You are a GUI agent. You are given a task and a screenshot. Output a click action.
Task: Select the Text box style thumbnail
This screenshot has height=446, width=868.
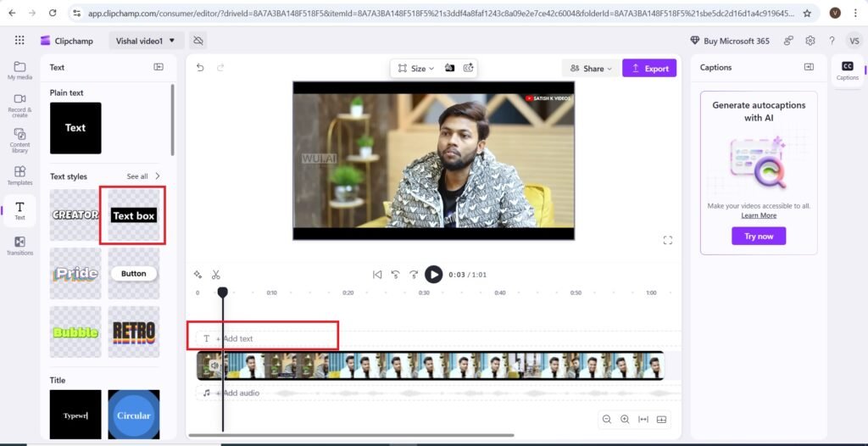tap(134, 215)
